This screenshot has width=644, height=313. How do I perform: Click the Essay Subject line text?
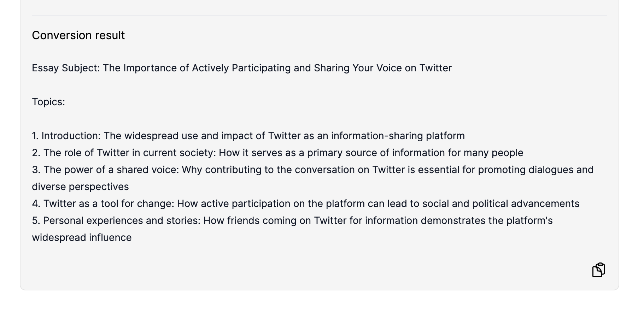242,68
